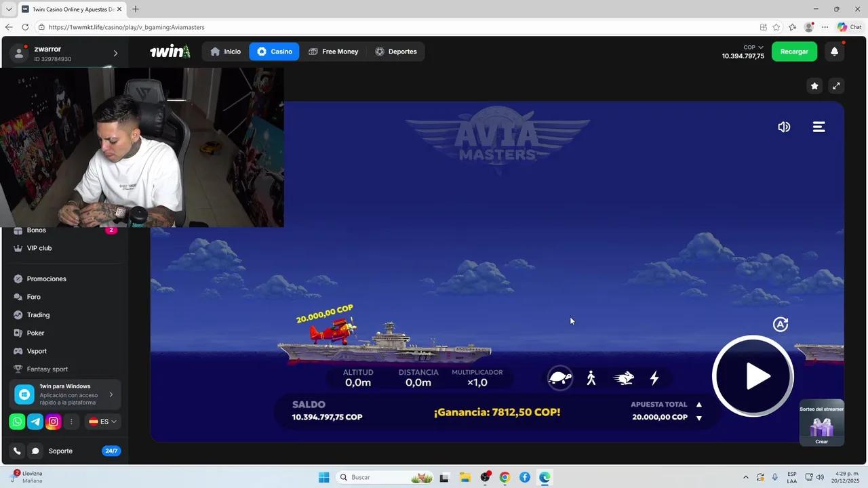This screenshot has width=868, height=488.
Task: Expand zwarror profile chevron
Action: click(115, 54)
